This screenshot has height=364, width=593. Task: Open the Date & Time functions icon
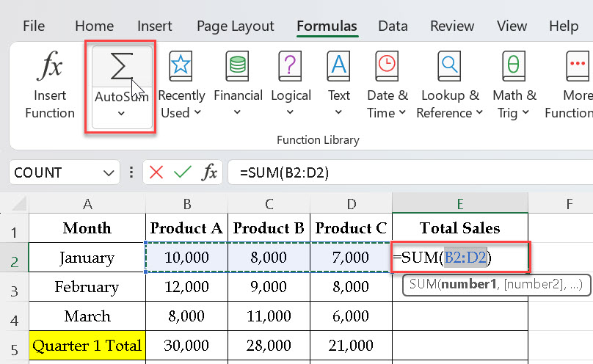tap(387, 66)
